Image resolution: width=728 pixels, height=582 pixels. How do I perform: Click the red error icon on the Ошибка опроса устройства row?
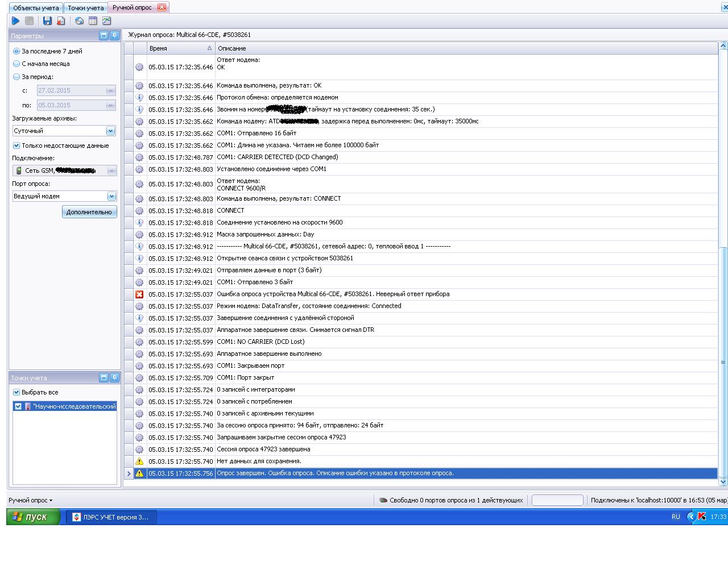point(139,294)
